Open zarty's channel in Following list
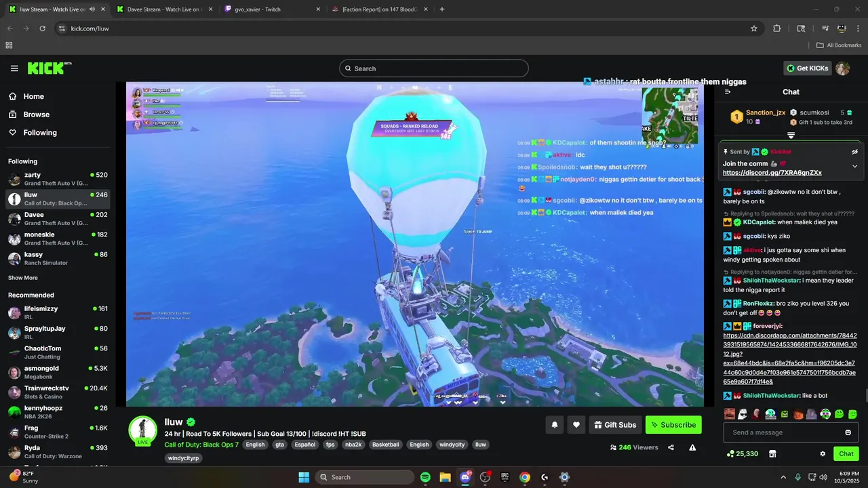The width and height of the screenshot is (868, 488). tap(58, 179)
